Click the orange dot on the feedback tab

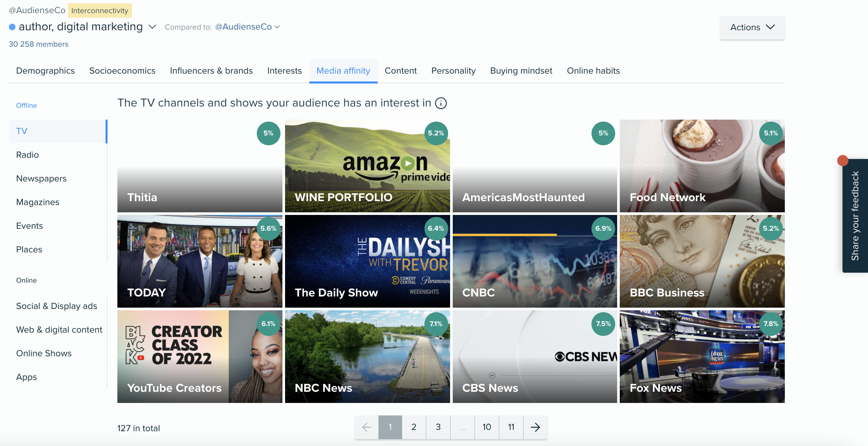pyautogui.click(x=842, y=160)
